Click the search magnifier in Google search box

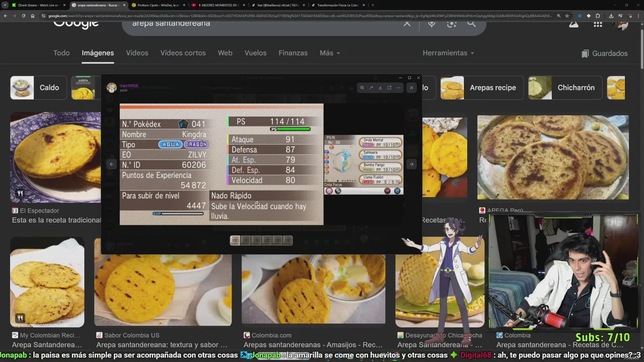tap(471, 23)
